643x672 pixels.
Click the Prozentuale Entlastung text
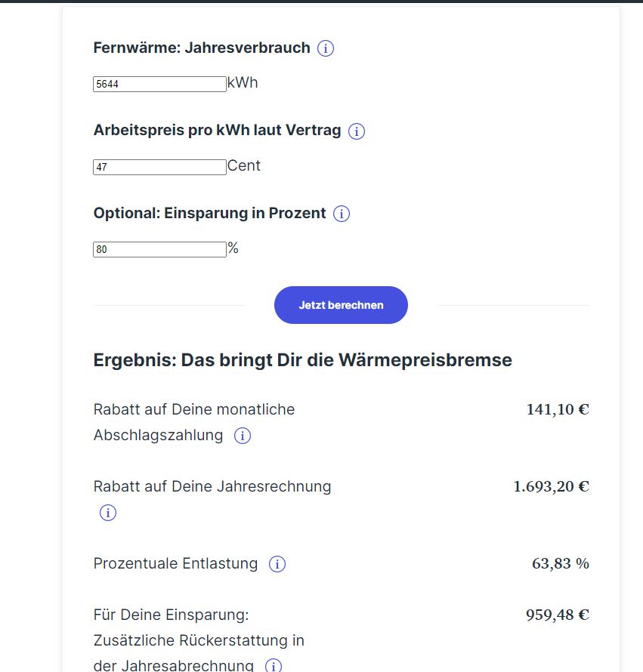[175, 564]
